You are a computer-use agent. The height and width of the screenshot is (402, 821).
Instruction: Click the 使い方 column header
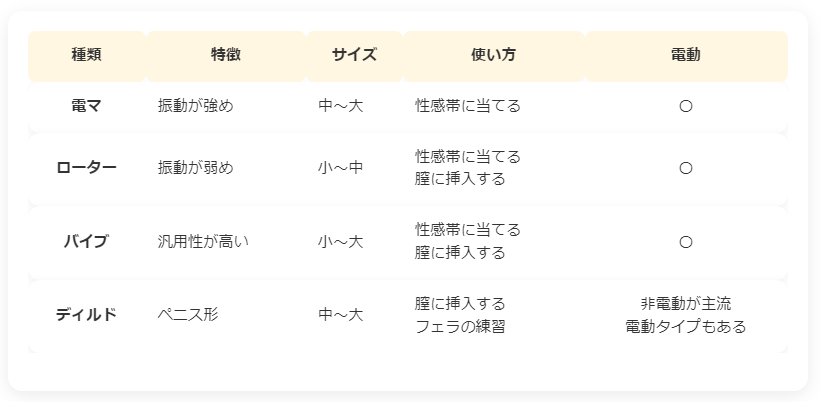pyautogui.click(x=493, y=55)
